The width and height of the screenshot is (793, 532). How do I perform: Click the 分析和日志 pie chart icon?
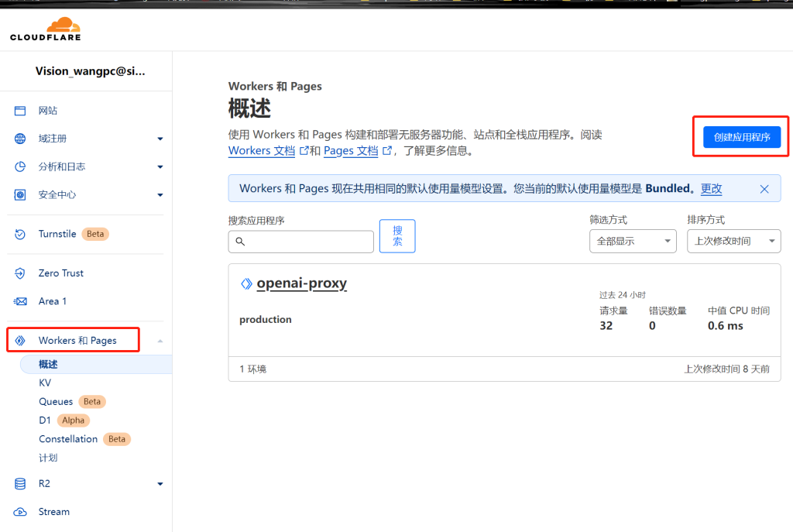coord(20,166)
